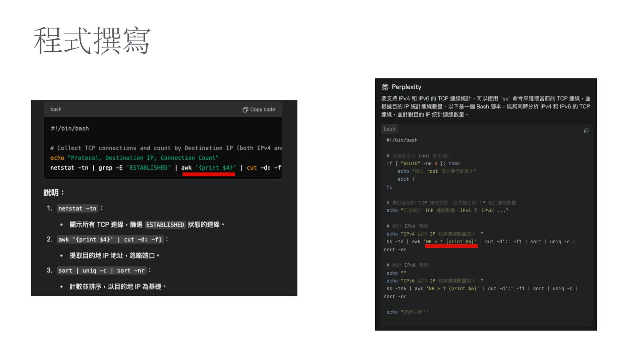Click the Perplexity logo icon

pos(385,87)
